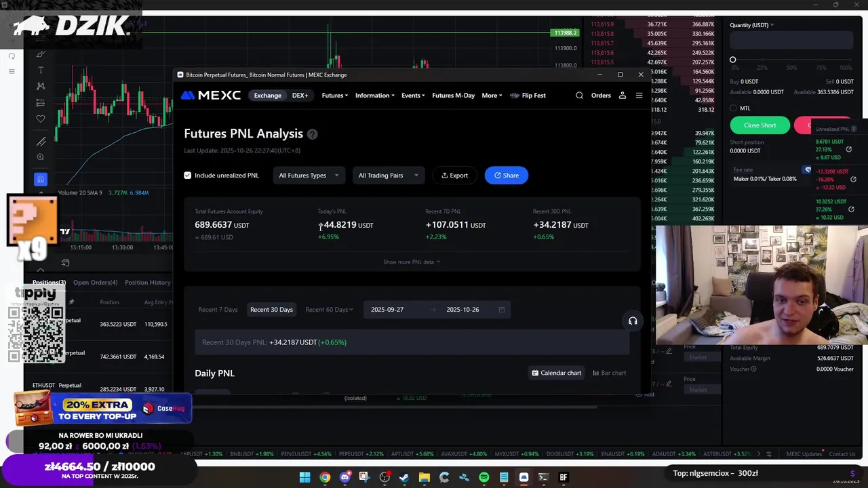Select the brush drawing tool in chart toolbar
This screenshot has width=868, height=488.
[x=41, y=54]
